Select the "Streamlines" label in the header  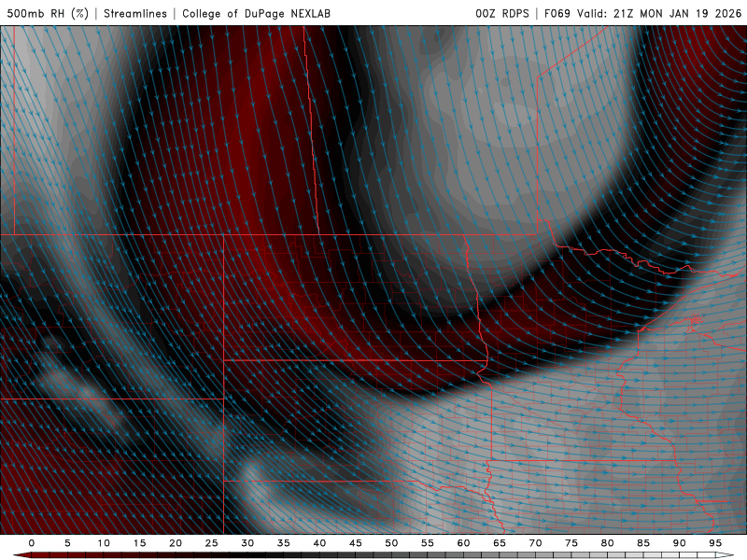click(135, 13)
